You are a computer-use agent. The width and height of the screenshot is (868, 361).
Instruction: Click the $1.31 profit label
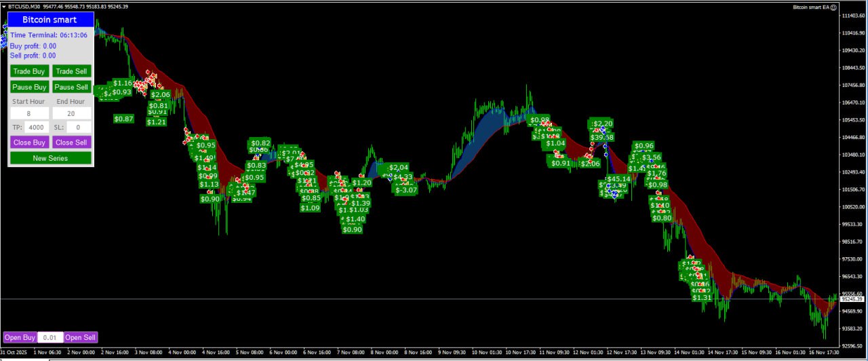coord(702,298)
